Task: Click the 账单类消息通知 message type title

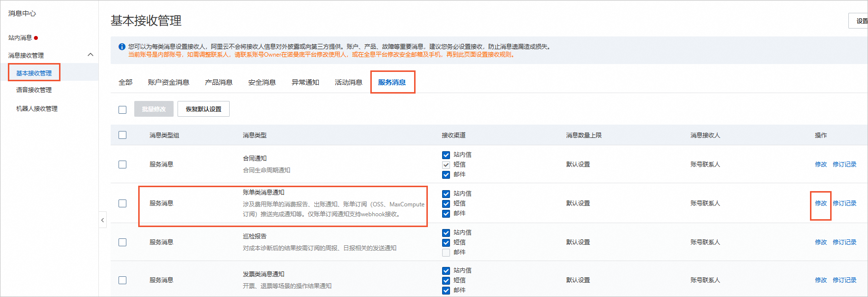Action: (x=264, y=193)
